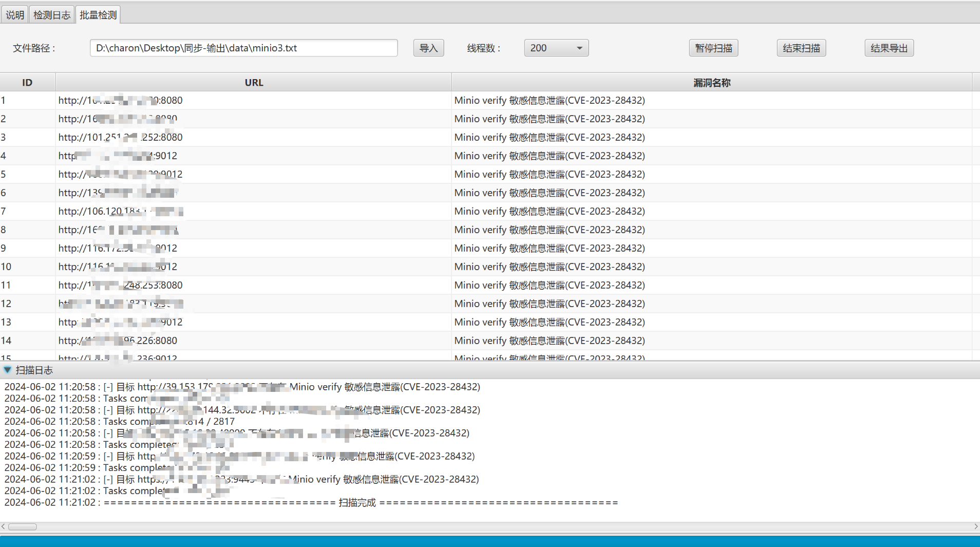Click the 扫描完成 log line
This screenshot has height=547, width=980.
coord(311,502)
